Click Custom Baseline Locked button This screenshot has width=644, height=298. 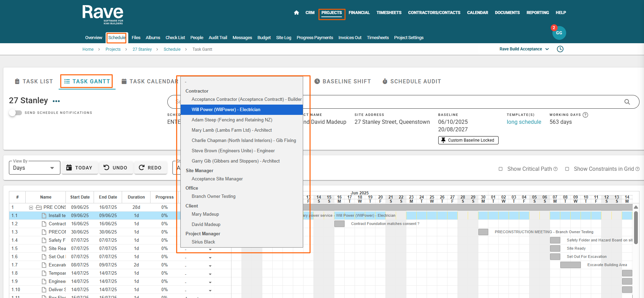tap(468, 140)
